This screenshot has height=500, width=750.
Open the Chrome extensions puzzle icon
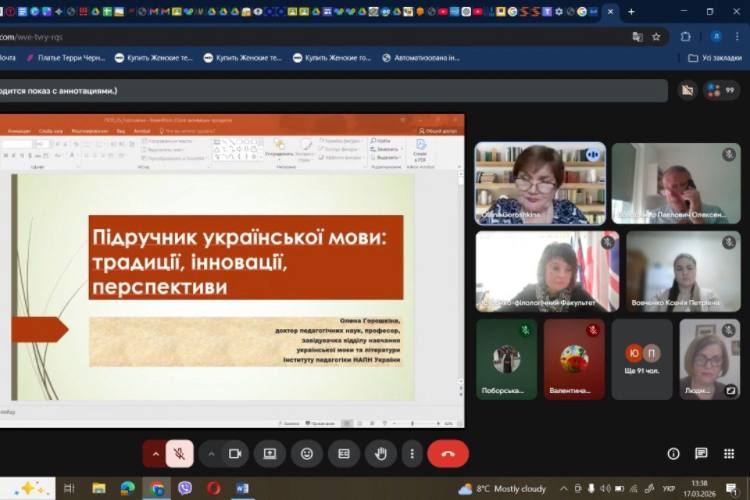tap(686, 36)
